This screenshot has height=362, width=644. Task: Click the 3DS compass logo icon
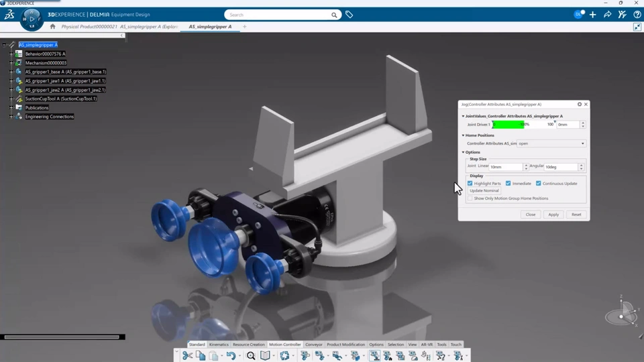click(x=9, y=15)
